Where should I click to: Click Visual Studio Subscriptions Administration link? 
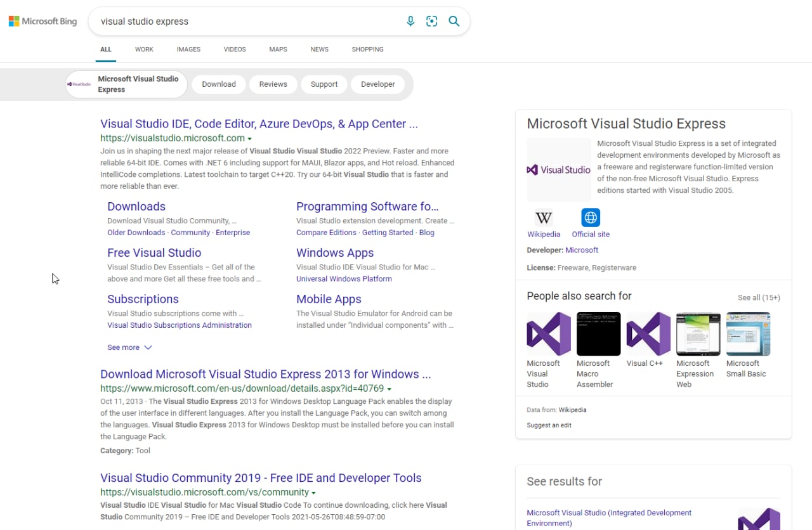tap(180, 325)
